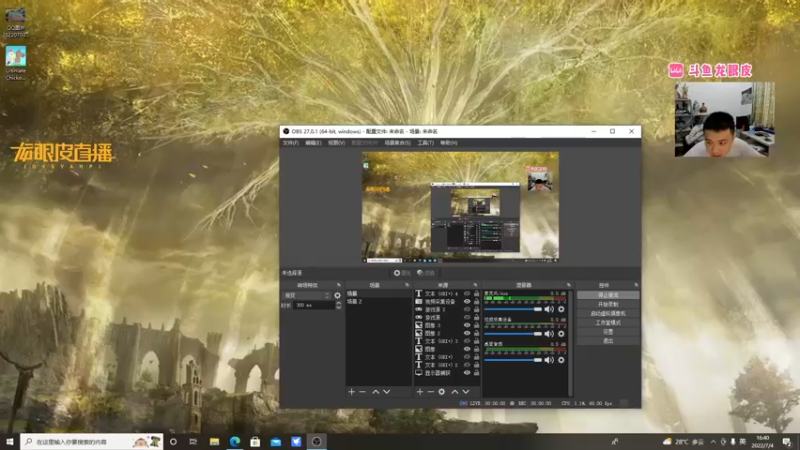Remove selected scene with minus icon

coord(363,392)
